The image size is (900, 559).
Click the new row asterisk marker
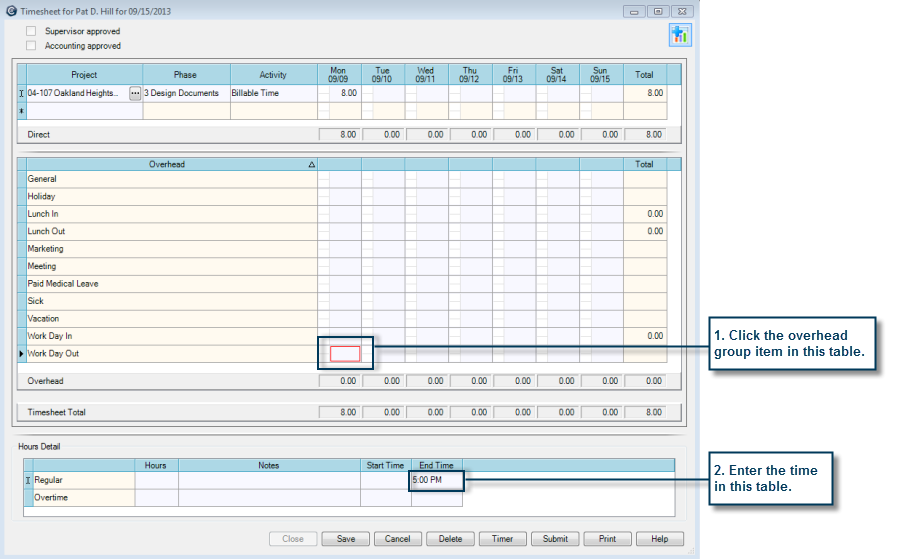click(21, 111)
